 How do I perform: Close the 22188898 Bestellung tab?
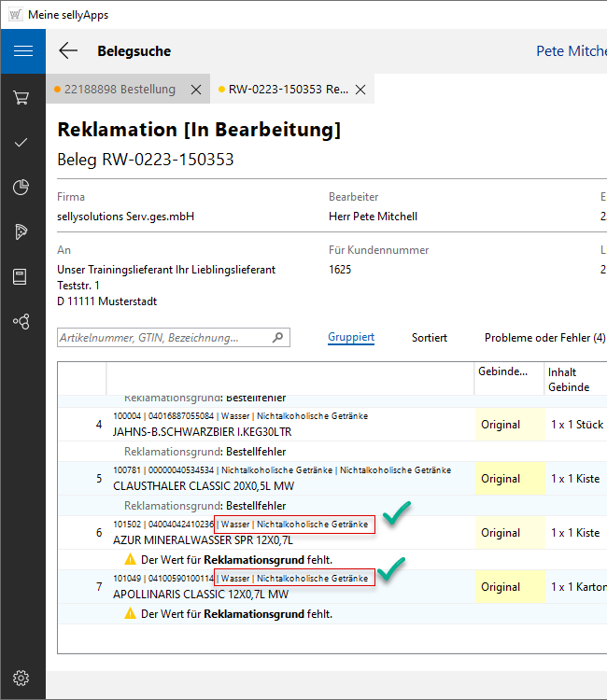coord(196,90)
